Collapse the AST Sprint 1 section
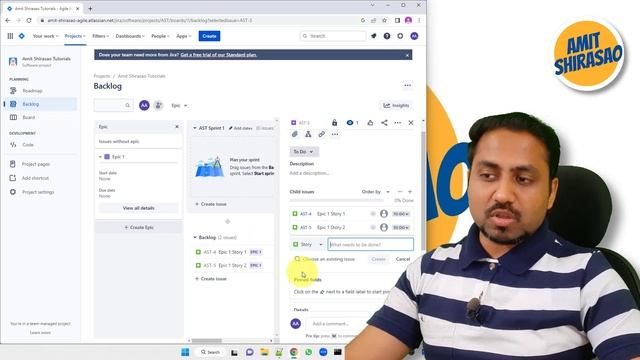This screenshot has height=360, width=640. [195, 128]
